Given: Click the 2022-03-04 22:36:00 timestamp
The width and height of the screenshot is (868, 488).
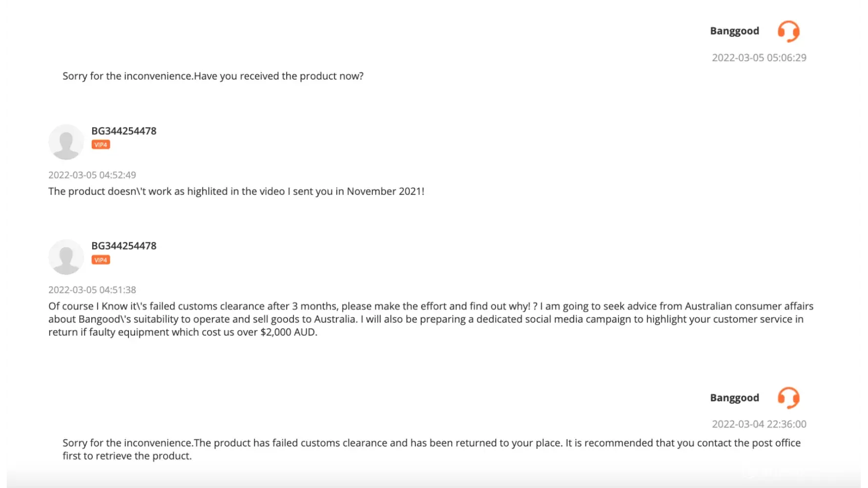Looking at the screenshot, I should coord(759,424).
